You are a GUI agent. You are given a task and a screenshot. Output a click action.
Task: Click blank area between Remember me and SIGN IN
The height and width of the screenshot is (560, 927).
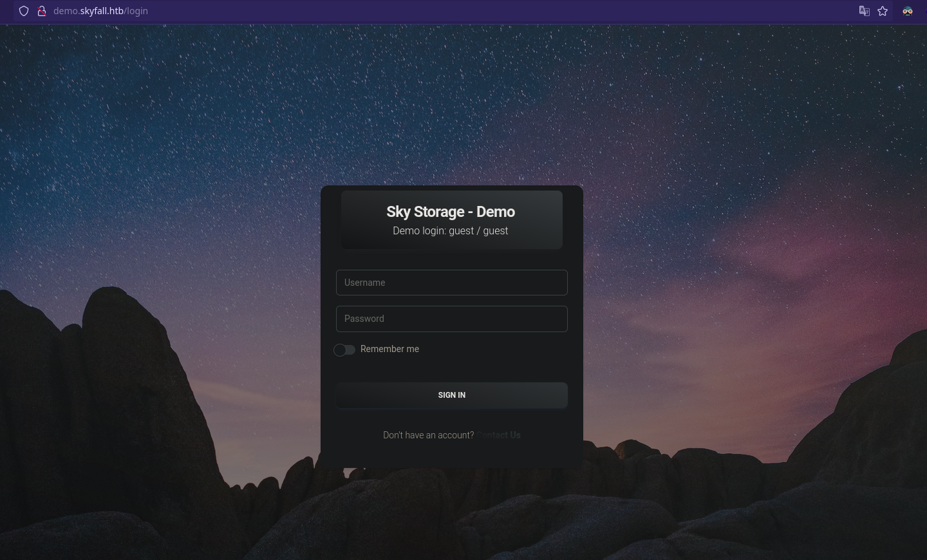coord(451,369)
